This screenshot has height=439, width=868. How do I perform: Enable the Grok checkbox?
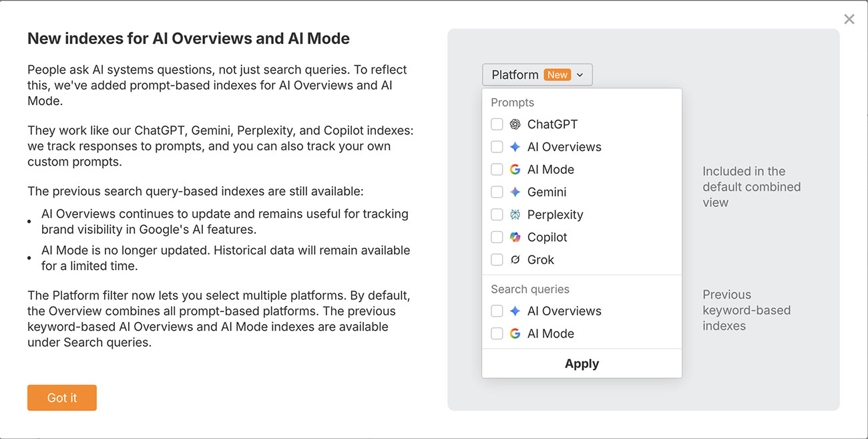point(497,260)
